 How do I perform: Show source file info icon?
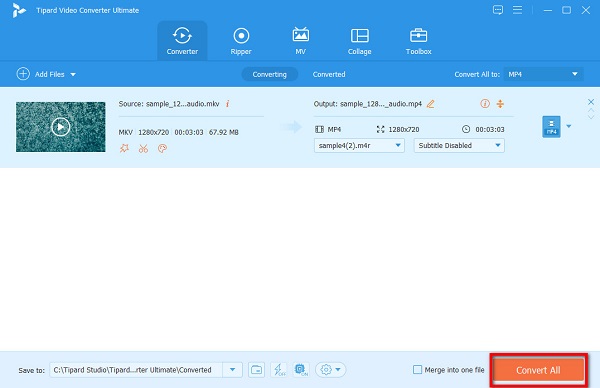[x=228, y=104]
